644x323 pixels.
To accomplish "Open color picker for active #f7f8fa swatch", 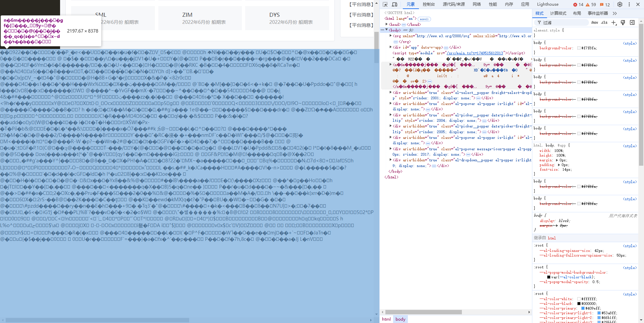I will click(x=579, y=48).
